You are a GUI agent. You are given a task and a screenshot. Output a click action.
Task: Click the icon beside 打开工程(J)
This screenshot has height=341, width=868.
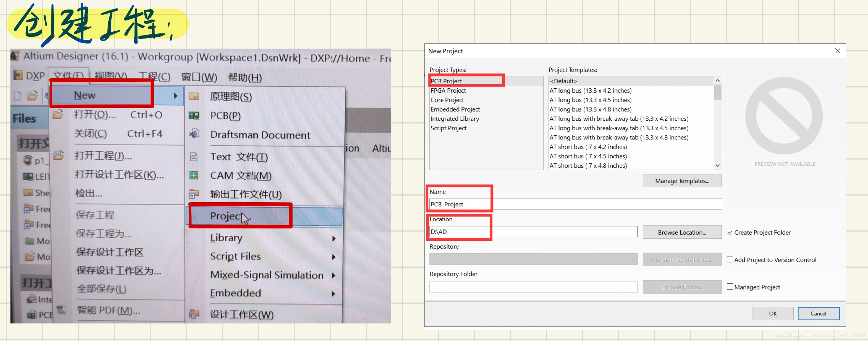(x=58, y=155)
